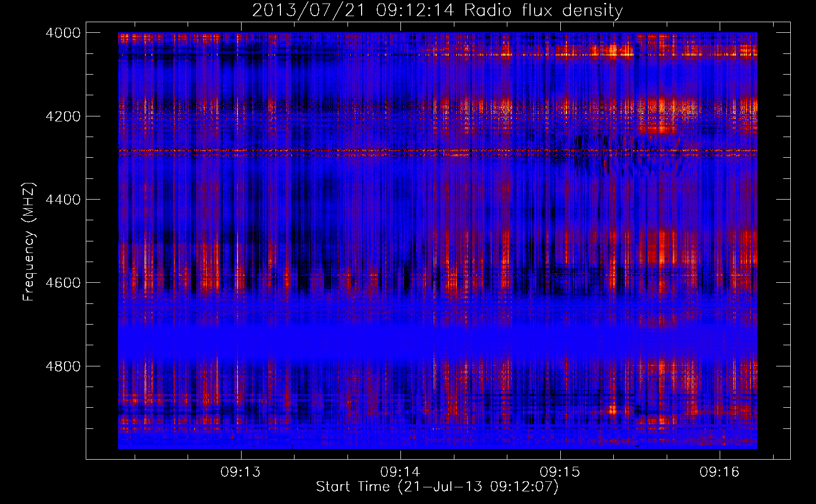Click the "Frequency (MHZ)" axis label
The width and height of the screenshot is (816, 504).
coord(29,241)
